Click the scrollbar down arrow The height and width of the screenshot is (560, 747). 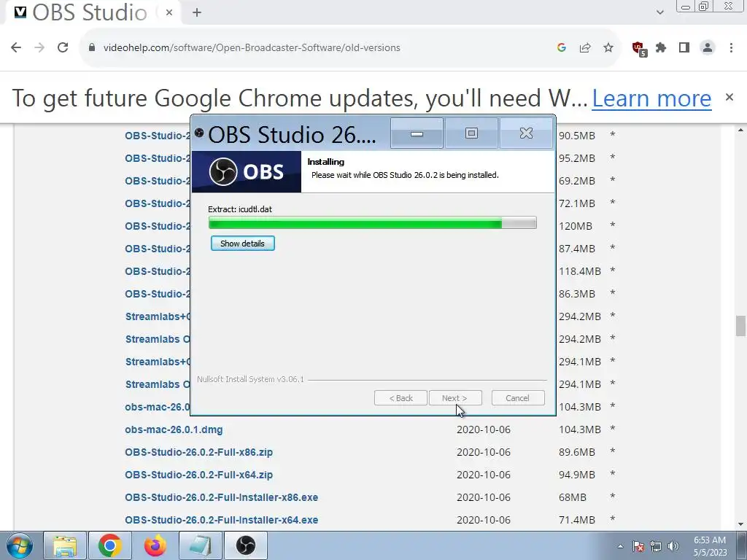[740, 525]
